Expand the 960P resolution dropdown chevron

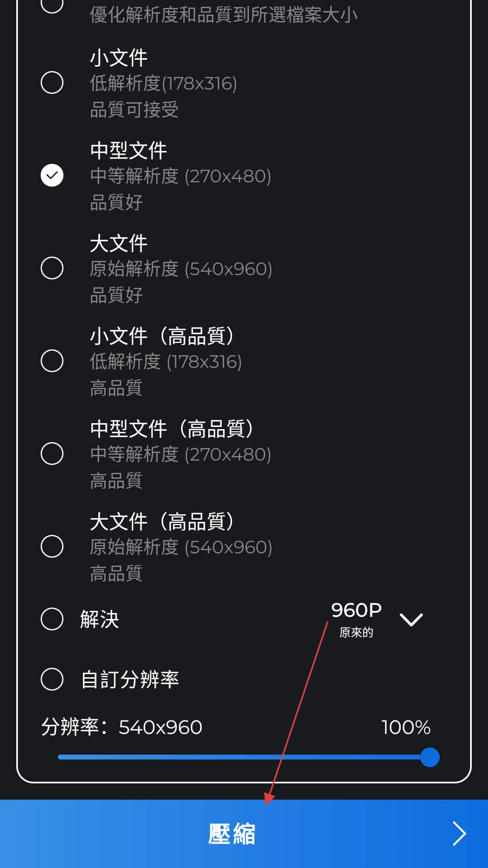[x=411, y=620]
